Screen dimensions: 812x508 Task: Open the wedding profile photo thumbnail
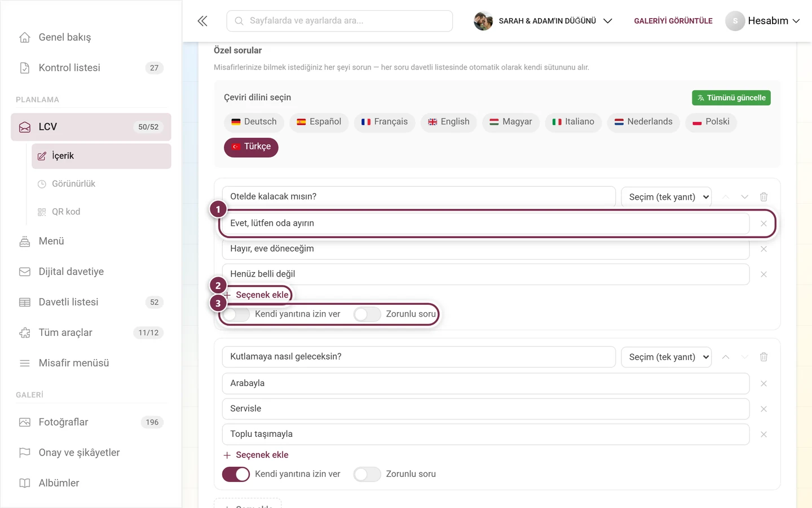pos(483,21)
